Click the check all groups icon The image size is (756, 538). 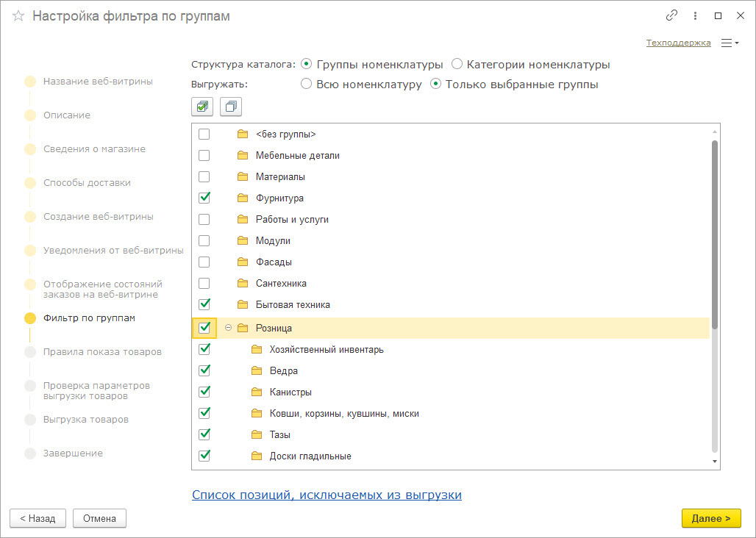tap(202, 107)
